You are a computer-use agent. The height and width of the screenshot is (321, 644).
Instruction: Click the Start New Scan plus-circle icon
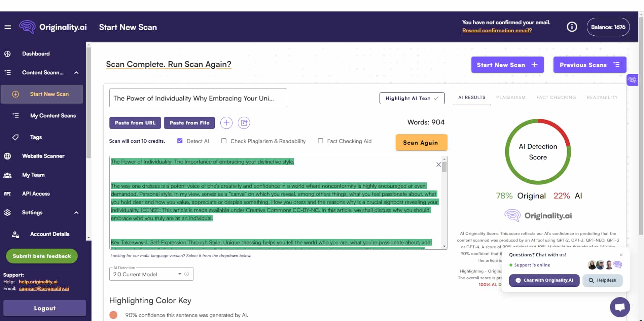15,94
